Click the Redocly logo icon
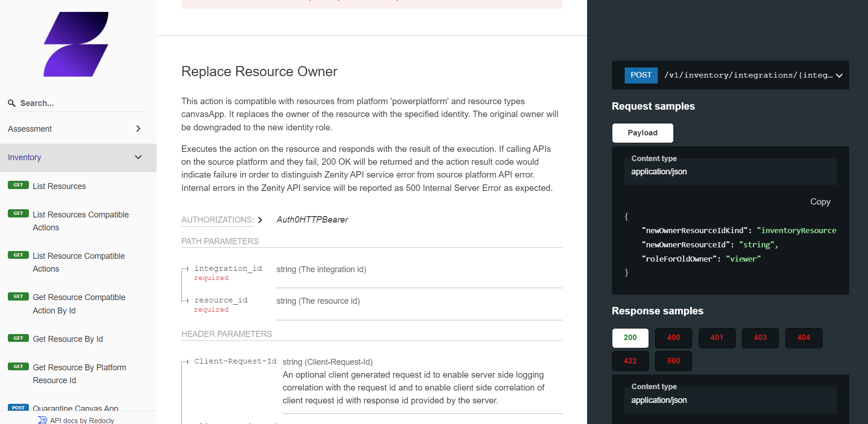 42,420
